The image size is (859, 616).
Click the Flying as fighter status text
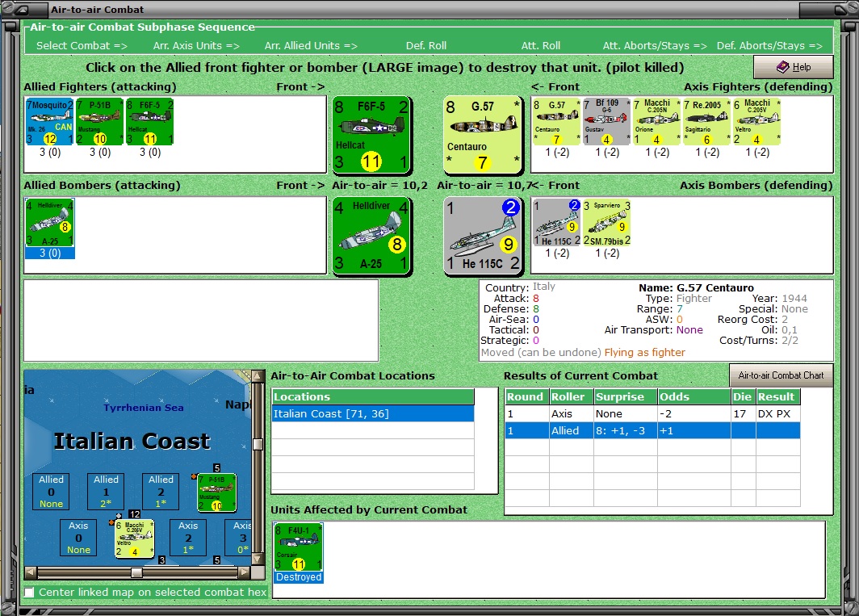(644, 352)
